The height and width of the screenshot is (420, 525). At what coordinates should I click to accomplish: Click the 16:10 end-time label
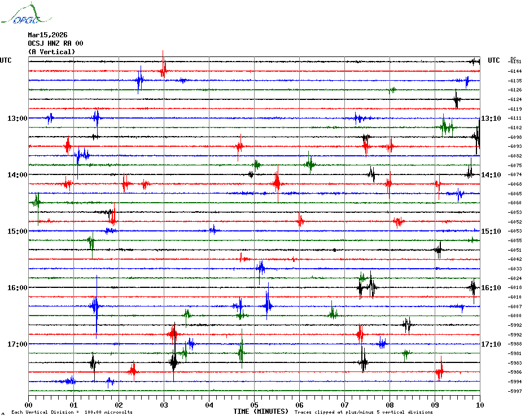[491, 288]
